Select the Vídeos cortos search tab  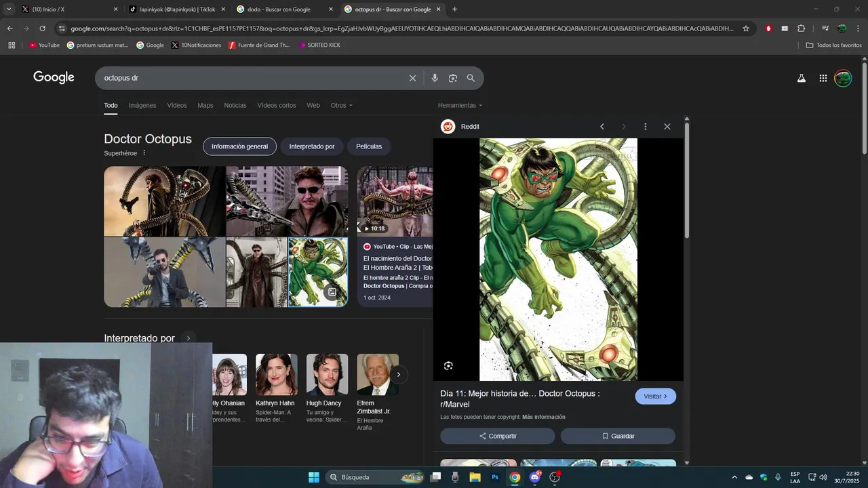[x=277, y=106]
